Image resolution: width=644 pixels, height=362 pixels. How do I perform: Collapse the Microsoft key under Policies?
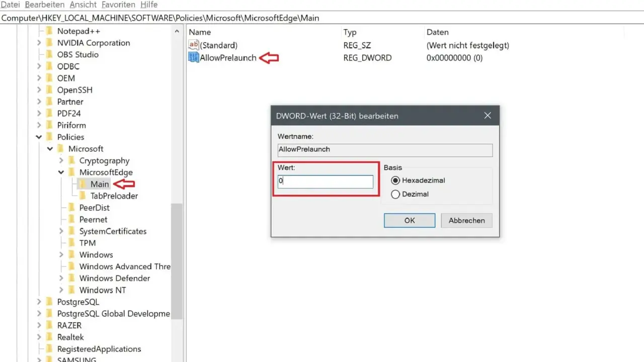point(50,149)
